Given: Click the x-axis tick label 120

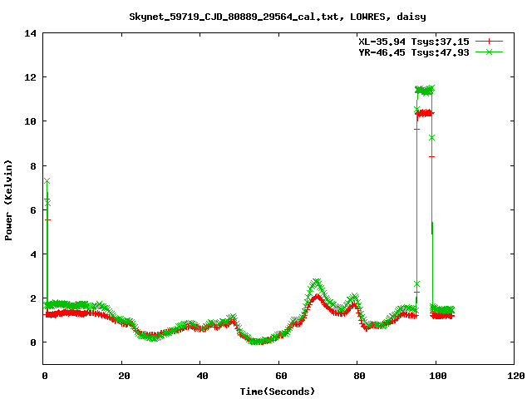Looking at the screenshot, I should pos(516,376).
